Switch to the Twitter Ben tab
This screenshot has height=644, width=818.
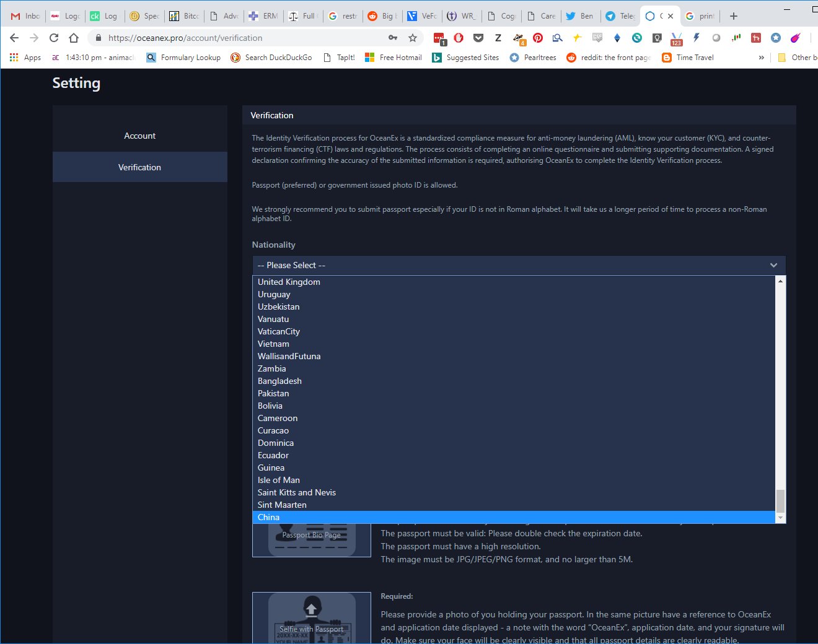point(579,16)
